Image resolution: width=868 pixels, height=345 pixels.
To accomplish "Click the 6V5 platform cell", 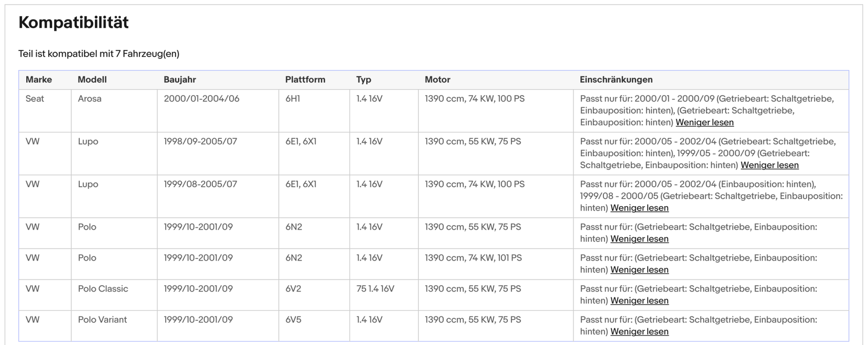I will click(x=293, y=320).
